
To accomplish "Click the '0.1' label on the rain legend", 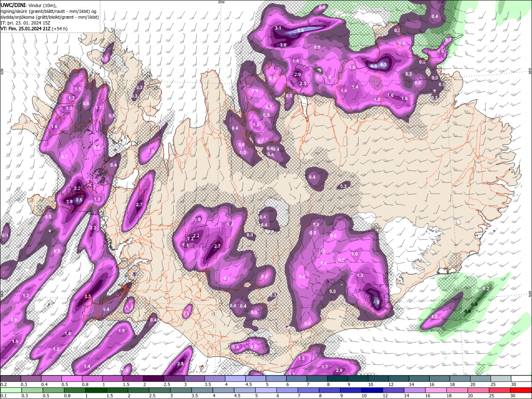I will [4, 396].
